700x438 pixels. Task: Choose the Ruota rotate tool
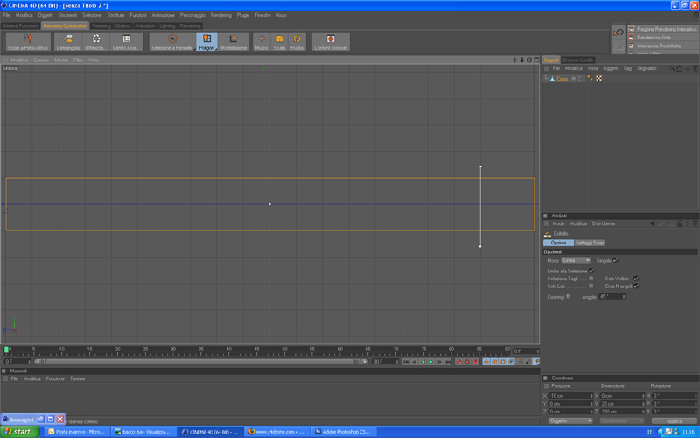[x=297, y=42]
